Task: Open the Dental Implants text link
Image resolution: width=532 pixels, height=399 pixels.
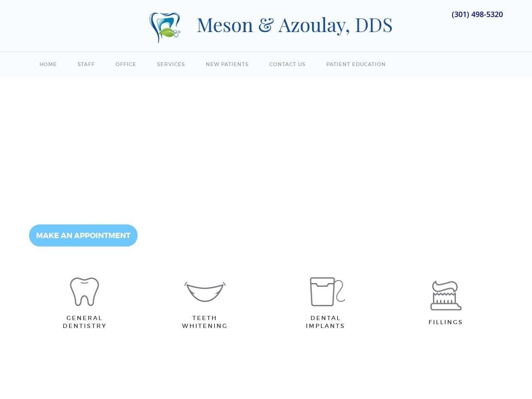Action: 325,322
